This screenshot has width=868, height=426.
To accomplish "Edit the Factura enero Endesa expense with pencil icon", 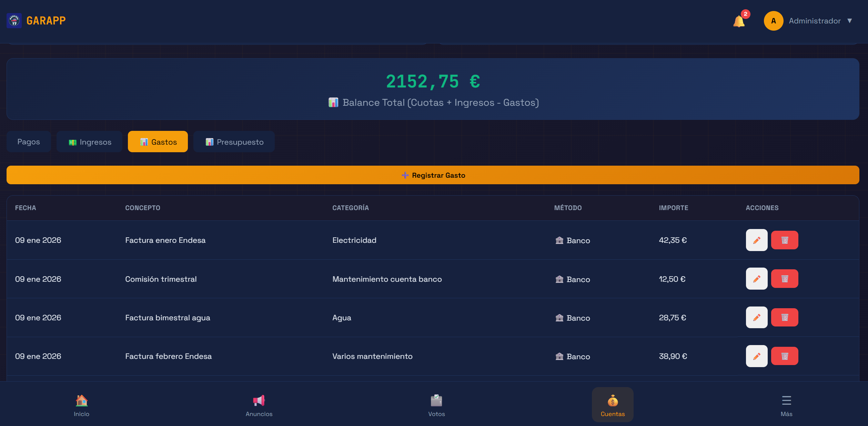I will point(757,240).
